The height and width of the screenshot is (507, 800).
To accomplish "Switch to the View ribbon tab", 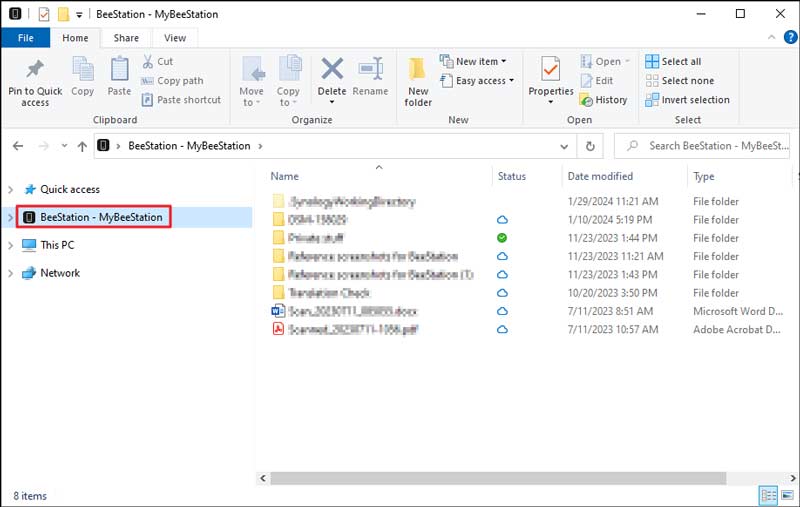I will point(175,38).
